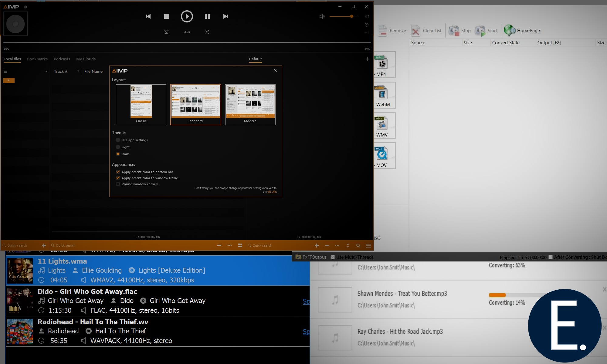607x364 pixels.
Task: Click the Source column header
Action: click(436, 43)
